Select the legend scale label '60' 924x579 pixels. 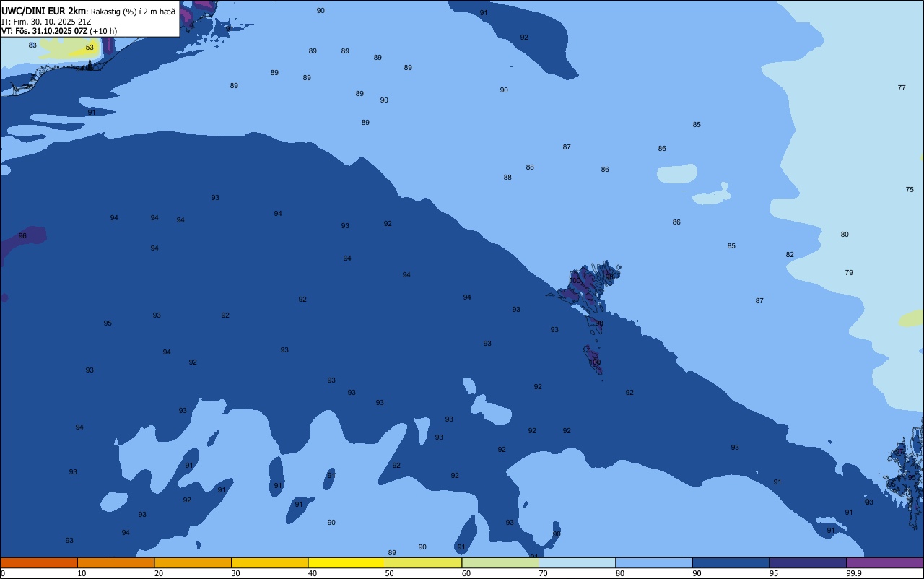[466, 573]
